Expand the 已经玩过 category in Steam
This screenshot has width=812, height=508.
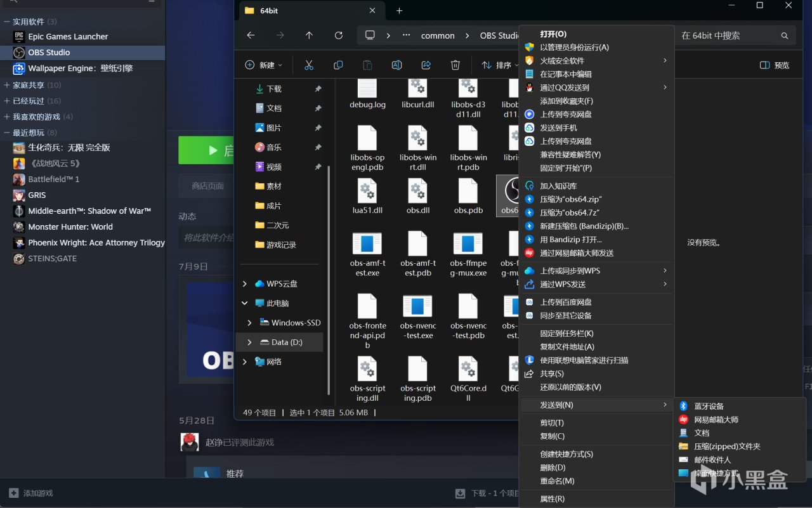coord(6,101)
